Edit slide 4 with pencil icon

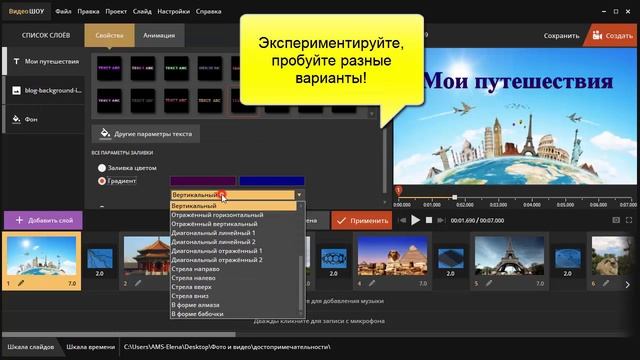[372, 283]
